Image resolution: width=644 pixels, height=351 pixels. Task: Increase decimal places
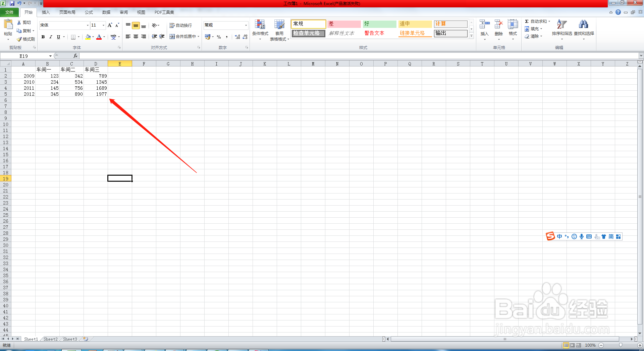click(x=237, y=37)
